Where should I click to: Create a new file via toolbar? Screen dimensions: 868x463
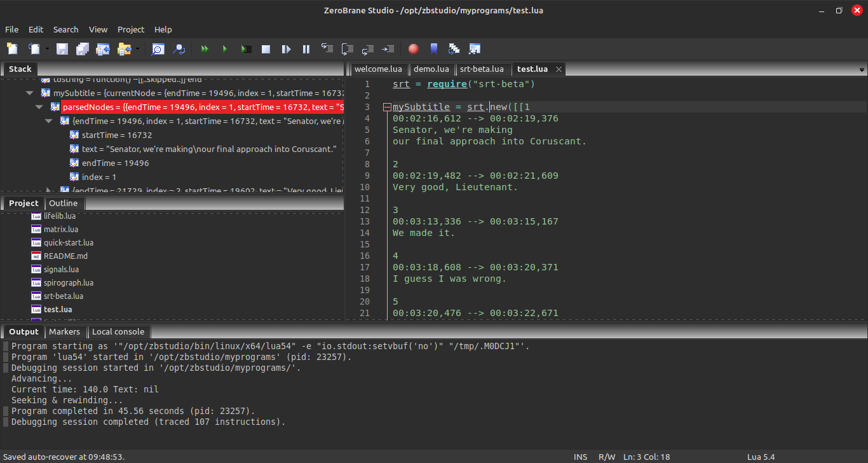coord(12,49)
